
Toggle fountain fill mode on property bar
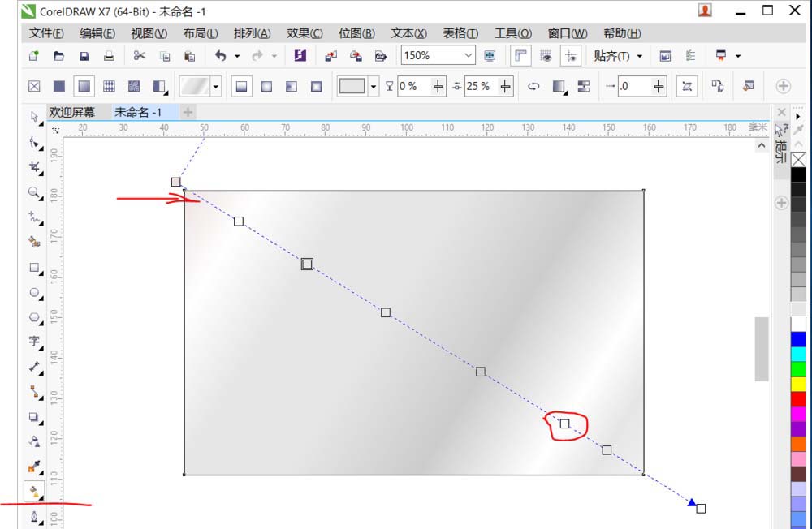tap(83, 85)
